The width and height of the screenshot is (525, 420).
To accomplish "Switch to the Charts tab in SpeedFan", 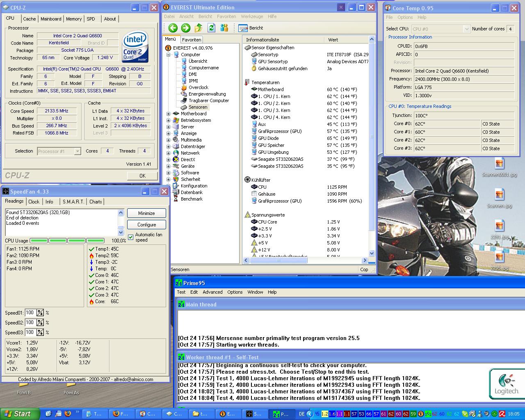I will pos(96,202).
